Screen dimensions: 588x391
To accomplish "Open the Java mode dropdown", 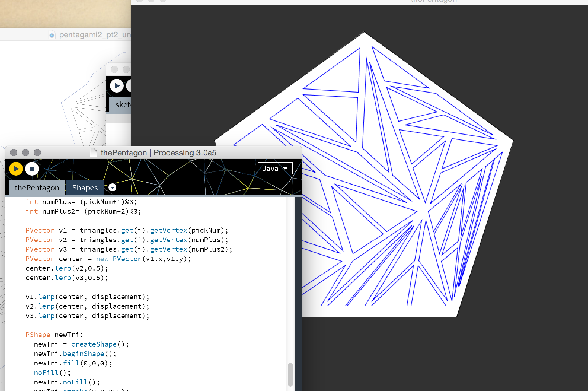I will tap(275, 169).
